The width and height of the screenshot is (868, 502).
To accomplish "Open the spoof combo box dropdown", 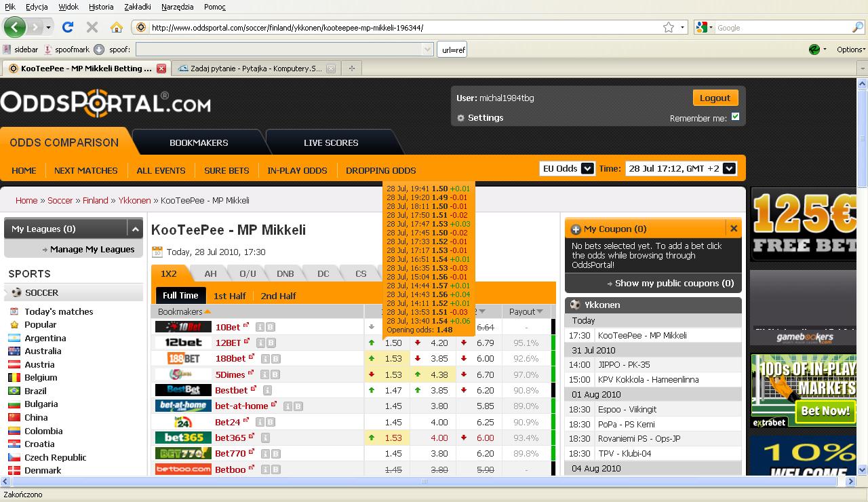I will click(x=427, y=50).
